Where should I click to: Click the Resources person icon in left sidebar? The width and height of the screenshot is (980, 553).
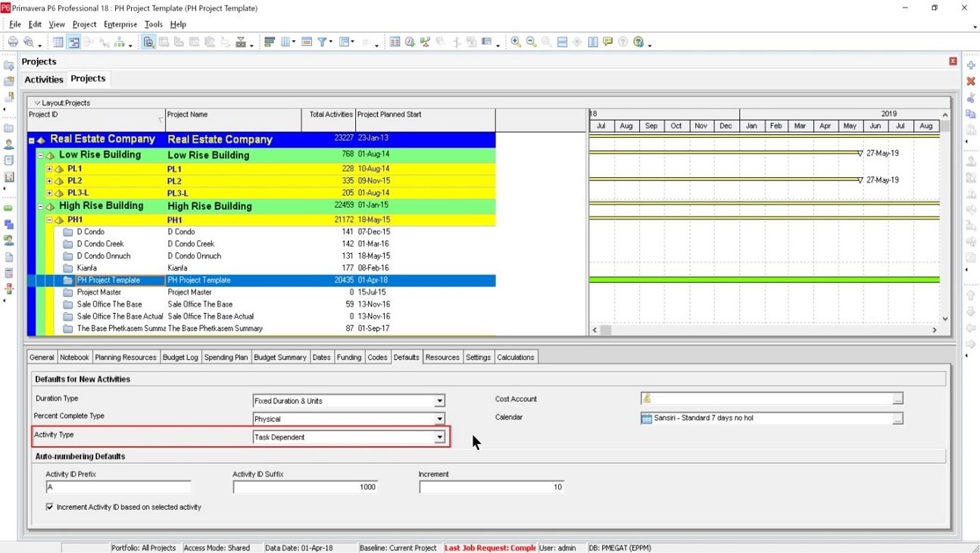[x=9, y=144]
